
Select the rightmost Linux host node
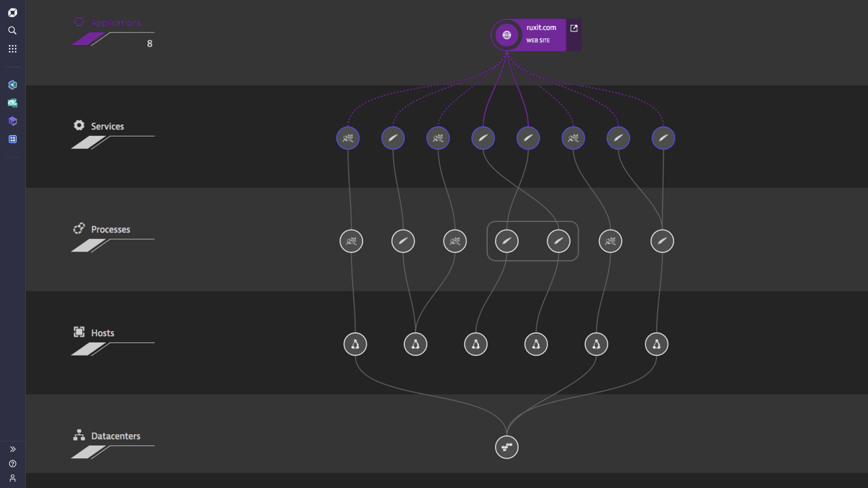(x=656, y=344)
